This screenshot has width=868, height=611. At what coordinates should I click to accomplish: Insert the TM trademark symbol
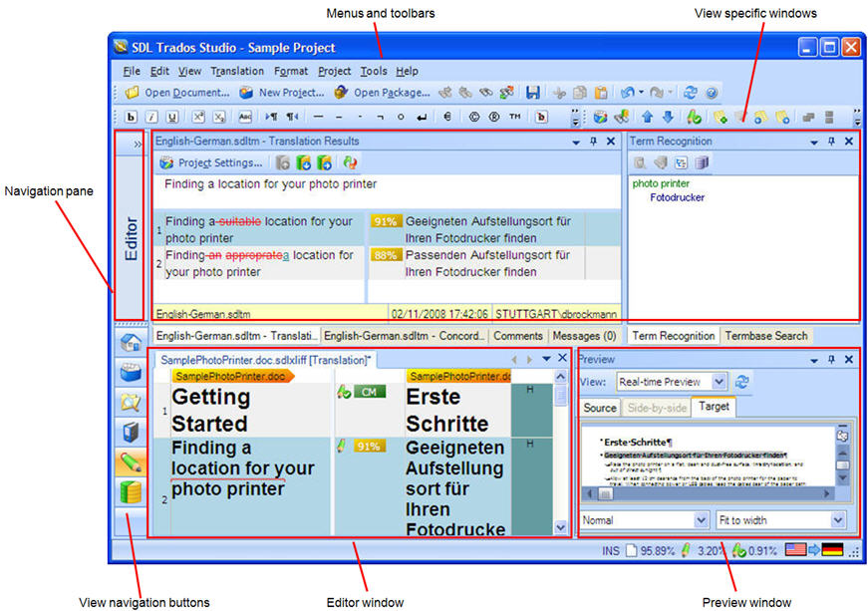coord(515,117)
